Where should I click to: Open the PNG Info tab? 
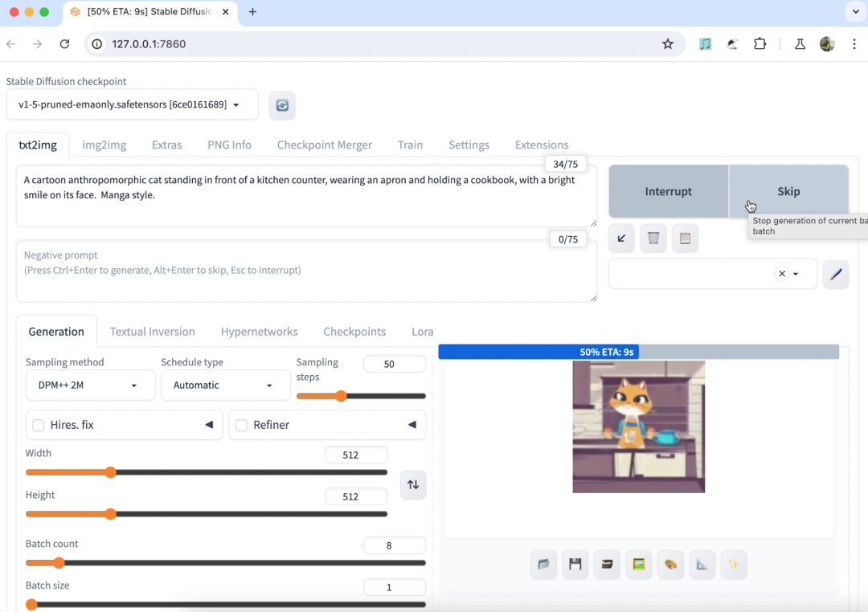click(x=229, y=145)
